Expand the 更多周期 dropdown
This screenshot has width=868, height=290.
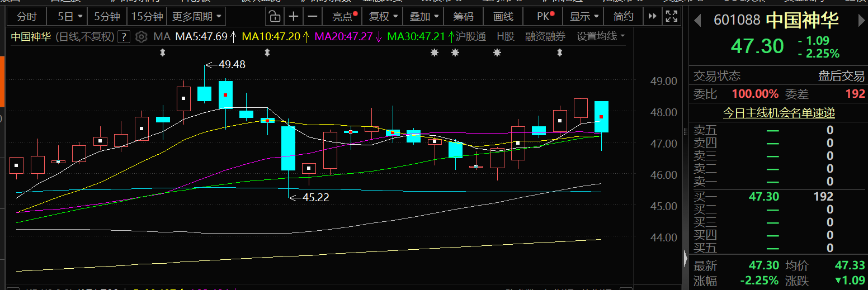pos(196,17)
